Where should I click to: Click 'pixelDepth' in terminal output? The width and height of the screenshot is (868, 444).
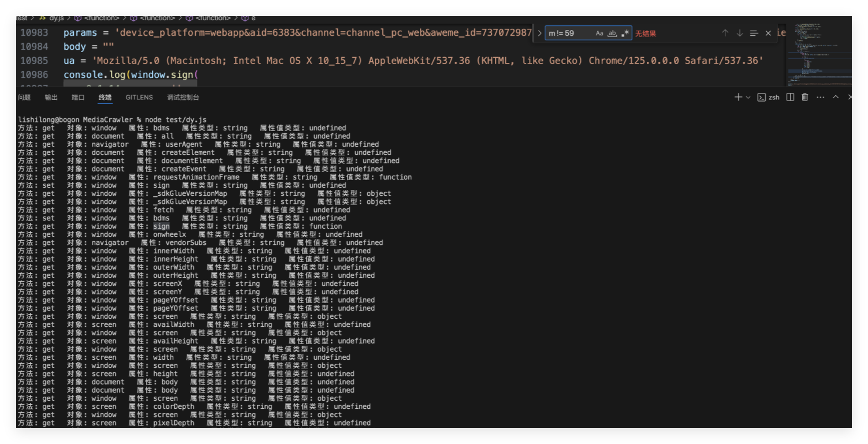[174, 423]
